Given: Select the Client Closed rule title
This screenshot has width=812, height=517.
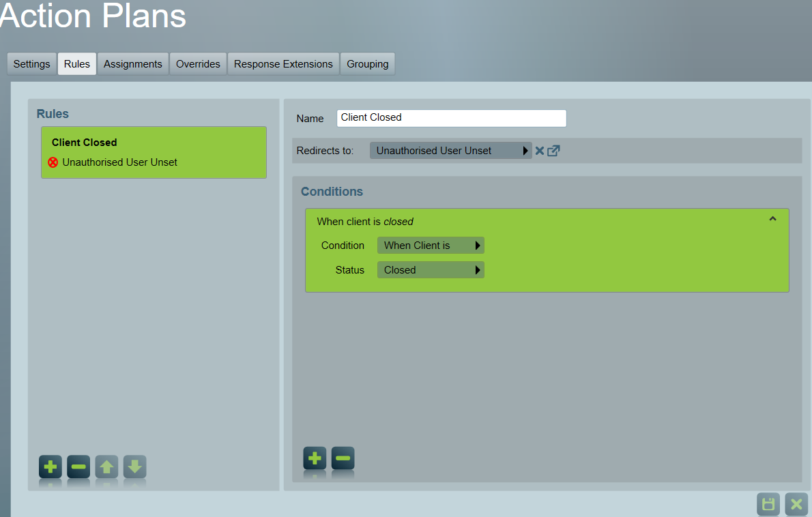Looking at the screenshot, I should pyautogui.click(x=85, y=143).
